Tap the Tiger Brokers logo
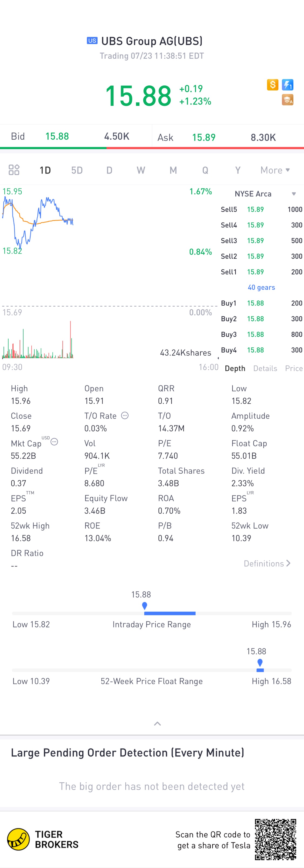This screenshot has height=868, width=304. pos(43,839)
